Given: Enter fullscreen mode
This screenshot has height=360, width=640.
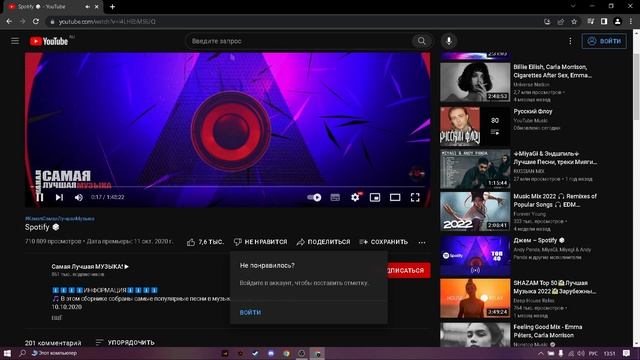Looking at the screenshot, I should [415, 198].
